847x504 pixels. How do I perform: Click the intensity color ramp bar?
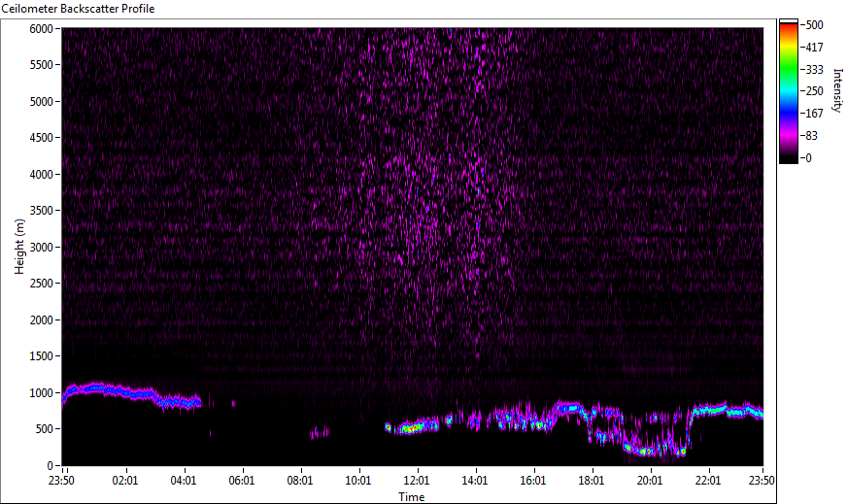(x=788, y=91)
